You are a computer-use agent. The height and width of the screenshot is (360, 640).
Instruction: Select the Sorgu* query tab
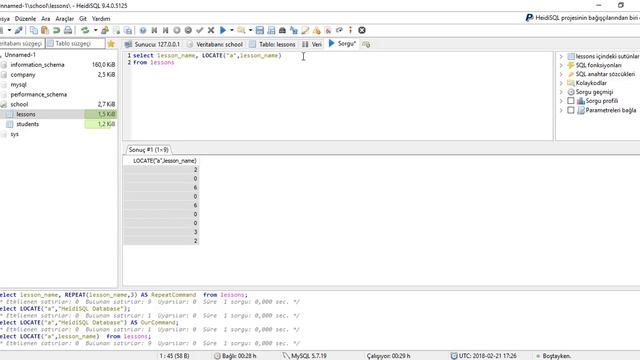tap(342, 43)
